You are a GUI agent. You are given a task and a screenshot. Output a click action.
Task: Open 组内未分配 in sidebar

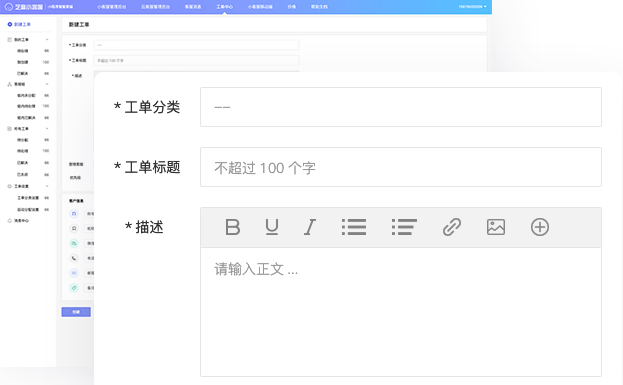(26, 95)
